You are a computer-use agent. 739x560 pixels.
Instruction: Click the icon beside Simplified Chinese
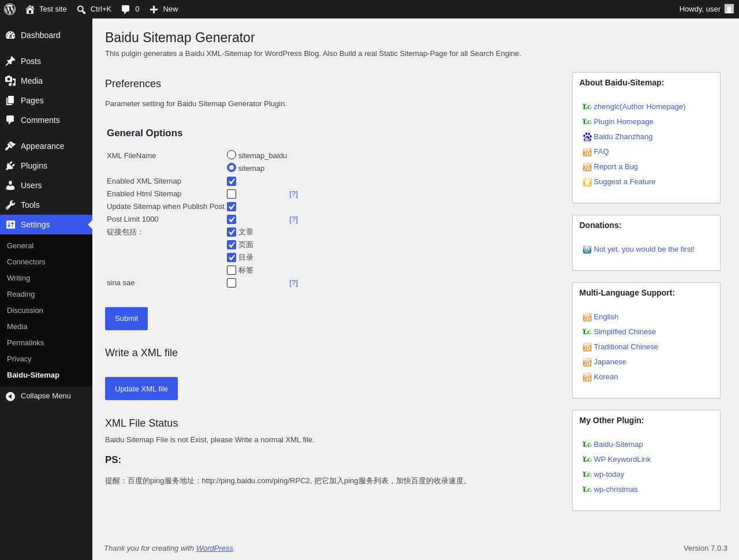[x=587, y=332]
